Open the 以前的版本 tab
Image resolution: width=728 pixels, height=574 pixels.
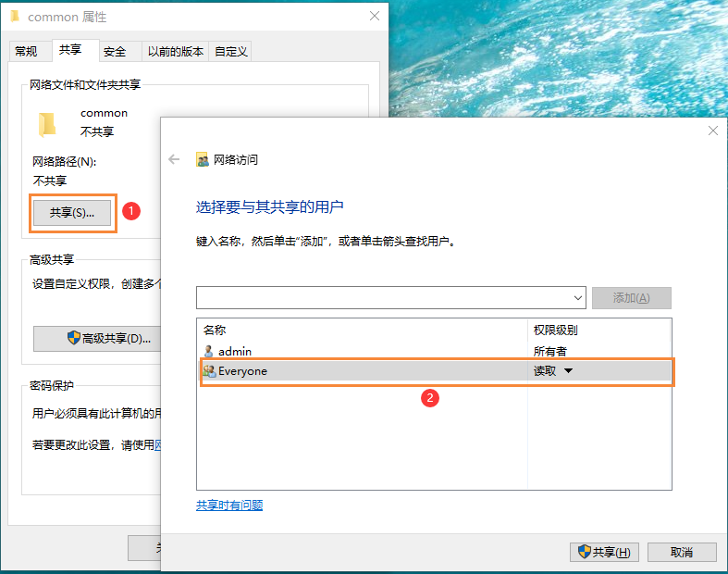click(176, 51)
